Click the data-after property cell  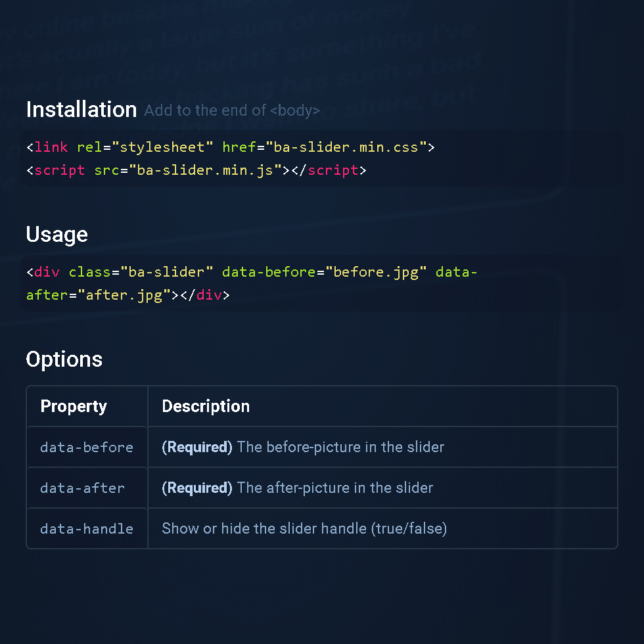coord(82,488)
